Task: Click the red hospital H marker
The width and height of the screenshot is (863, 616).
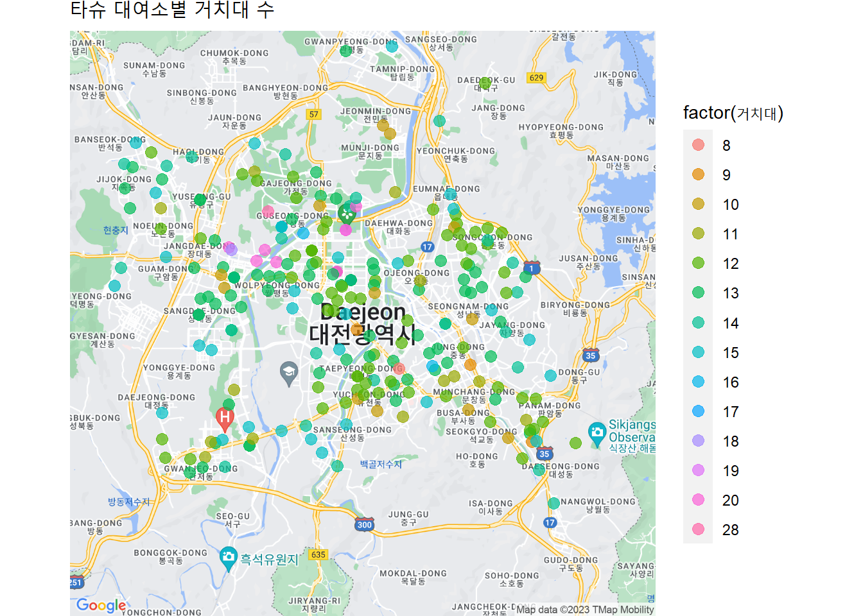Action: [x=224, y=418]
